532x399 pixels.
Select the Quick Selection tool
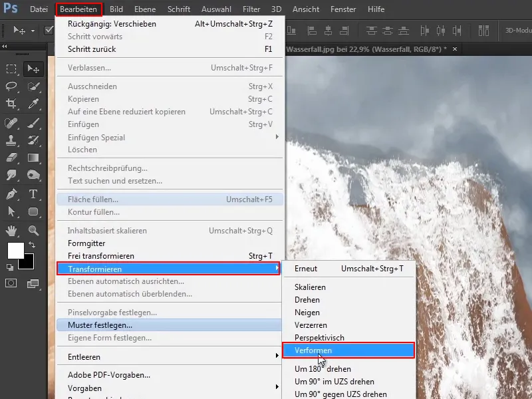(33, 86)
